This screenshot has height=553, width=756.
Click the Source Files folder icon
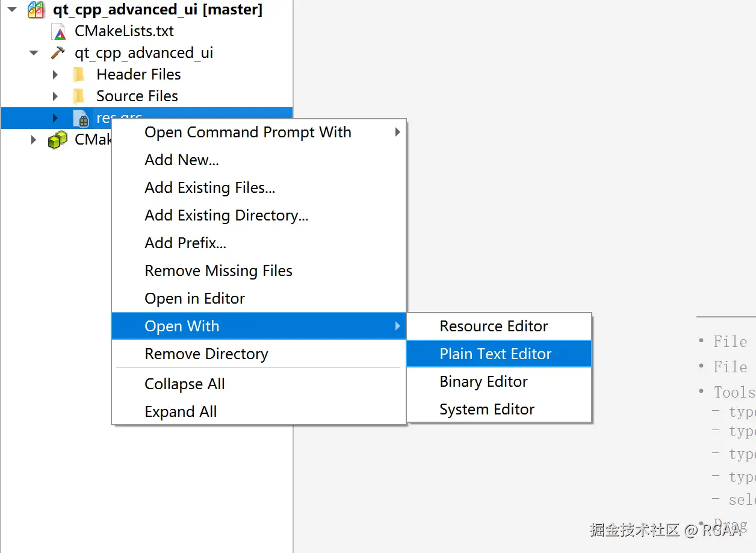coord(79,96)
